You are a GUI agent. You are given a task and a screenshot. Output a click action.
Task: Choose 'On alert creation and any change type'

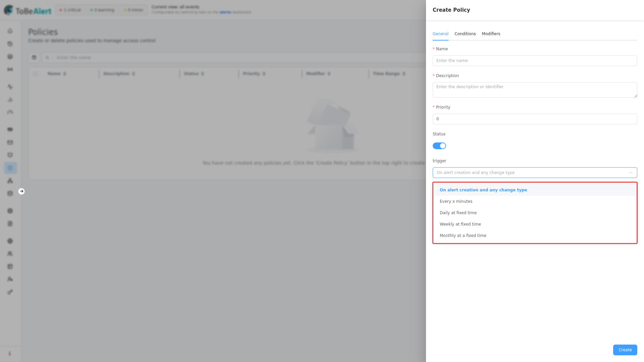535,190
